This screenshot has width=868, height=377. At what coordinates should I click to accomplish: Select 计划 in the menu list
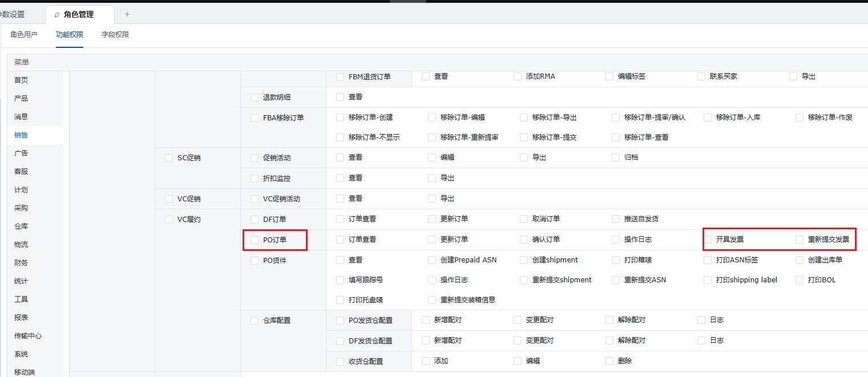tap(21, 190)
